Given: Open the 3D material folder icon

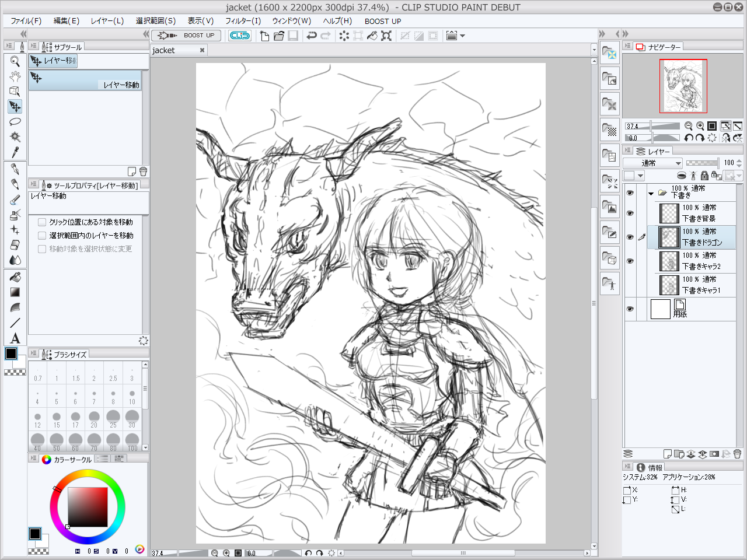Looking at the screenshot, I should (610, 257).
